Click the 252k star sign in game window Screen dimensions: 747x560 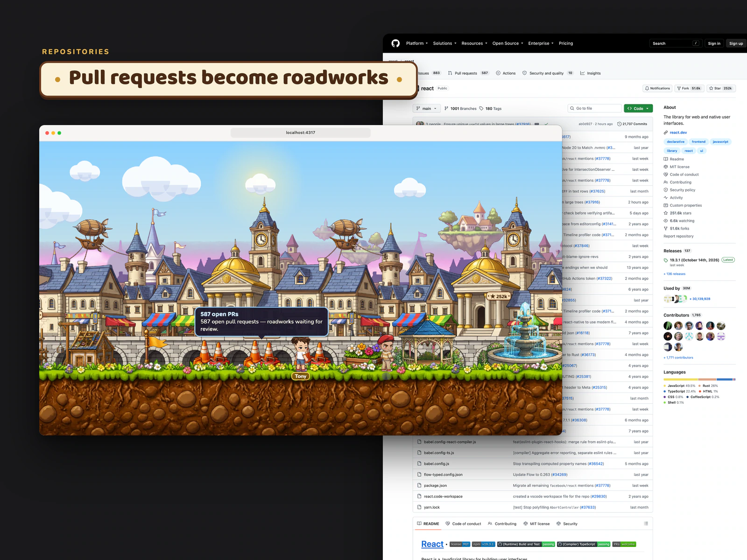499,296
